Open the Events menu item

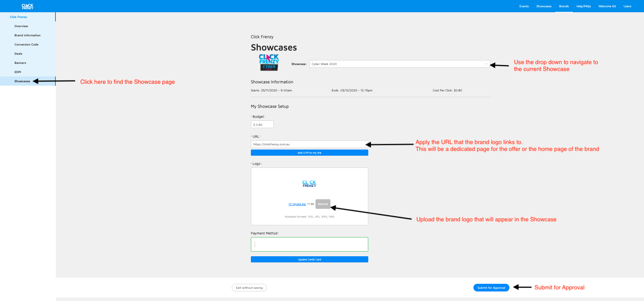(524, 6)
